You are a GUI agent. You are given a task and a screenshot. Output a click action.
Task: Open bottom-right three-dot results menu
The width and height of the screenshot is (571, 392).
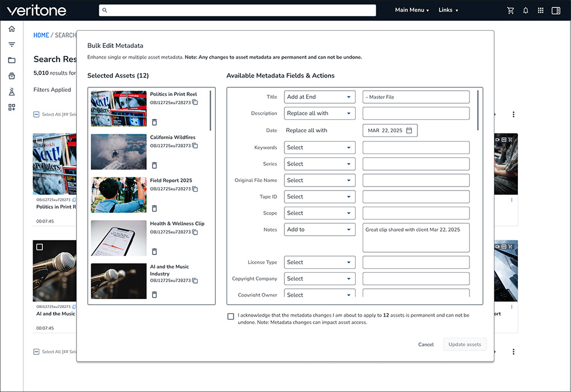coord(513,351)
